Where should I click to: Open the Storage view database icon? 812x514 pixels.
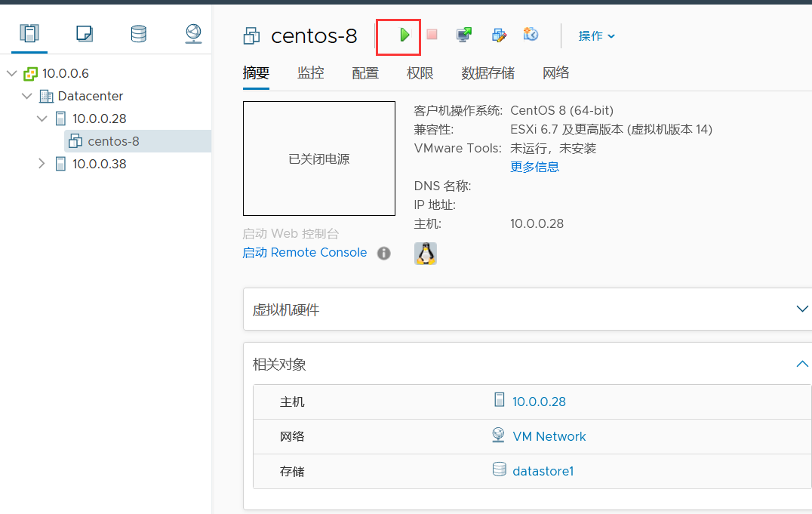click(x=138, y=34)
